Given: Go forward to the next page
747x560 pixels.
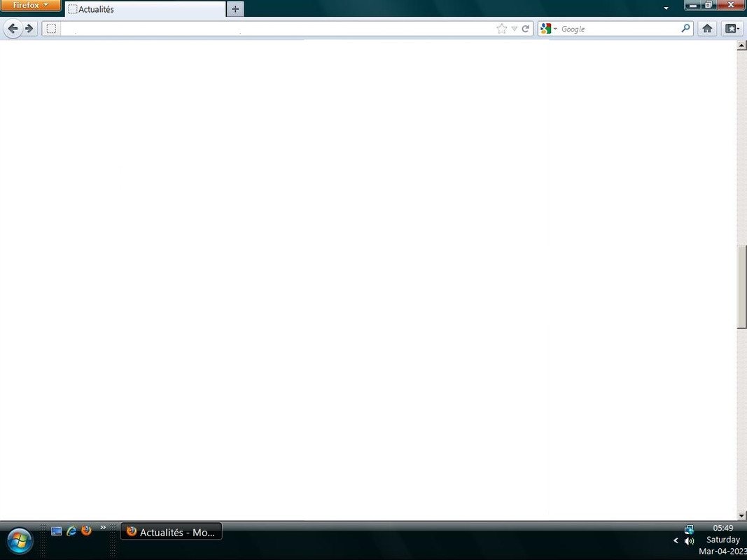Looking at the screenshot, I should [x=29, y=29].
